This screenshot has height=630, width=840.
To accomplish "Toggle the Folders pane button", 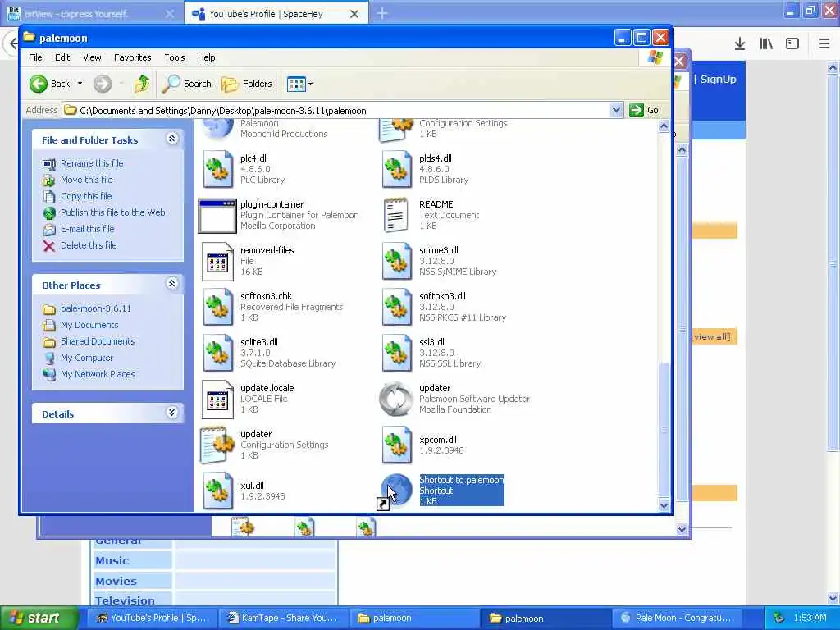I will coord(247,84).
